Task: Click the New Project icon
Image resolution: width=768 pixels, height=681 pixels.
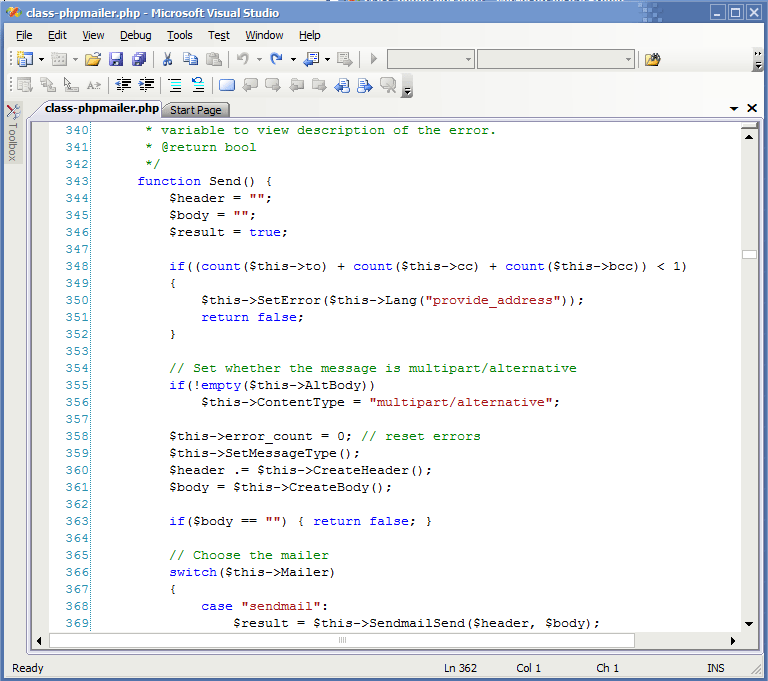Action: 24,59
